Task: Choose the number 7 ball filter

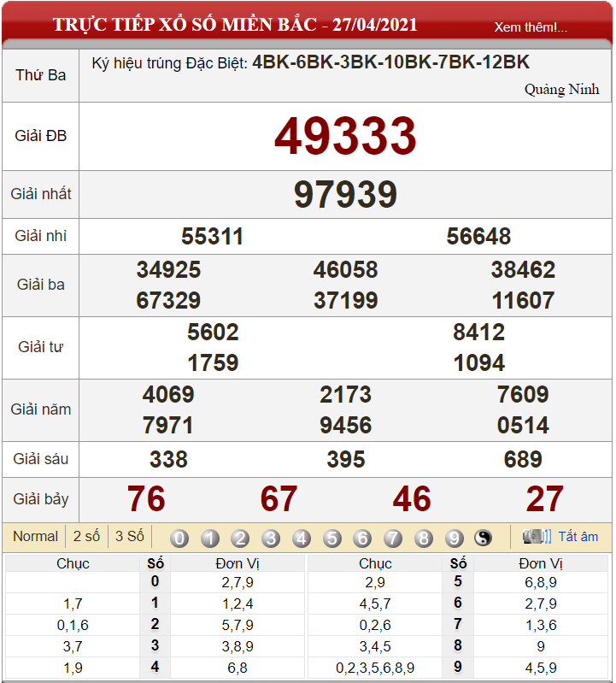Action: point(393,539)
